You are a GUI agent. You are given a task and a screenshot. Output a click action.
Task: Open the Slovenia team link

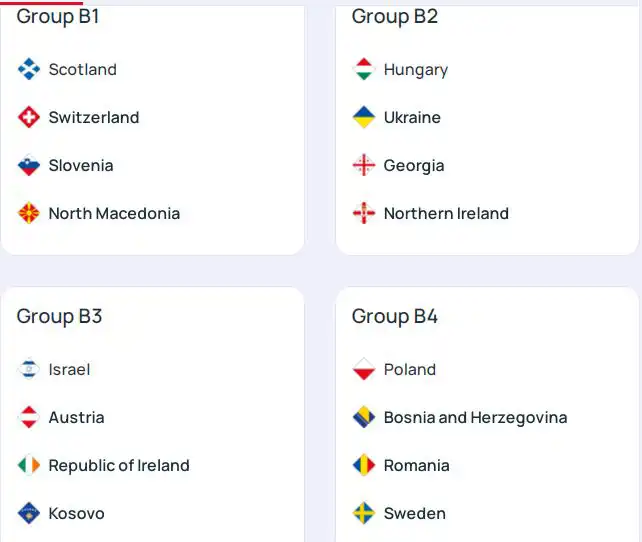pos(81,165)
